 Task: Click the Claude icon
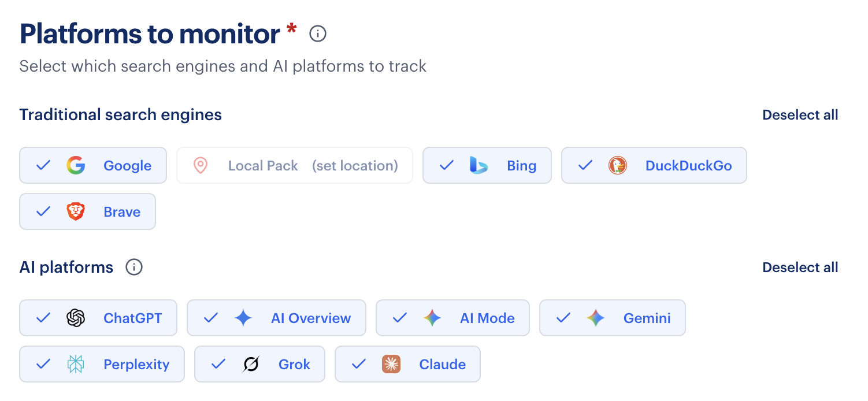coord(391,364)
